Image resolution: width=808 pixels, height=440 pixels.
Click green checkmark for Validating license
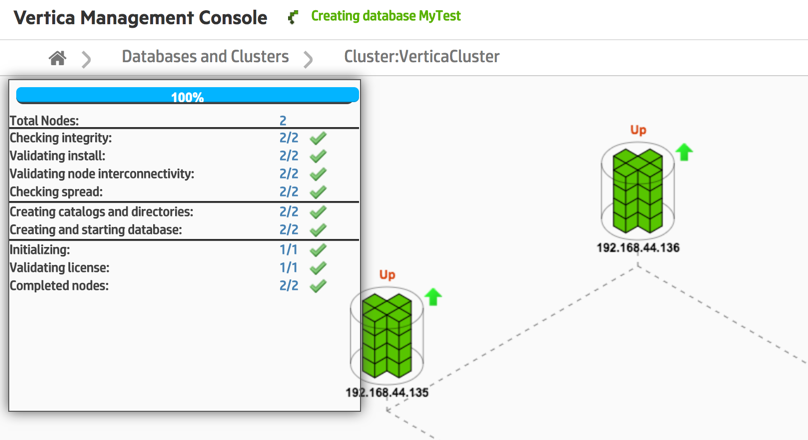point(318,268)
